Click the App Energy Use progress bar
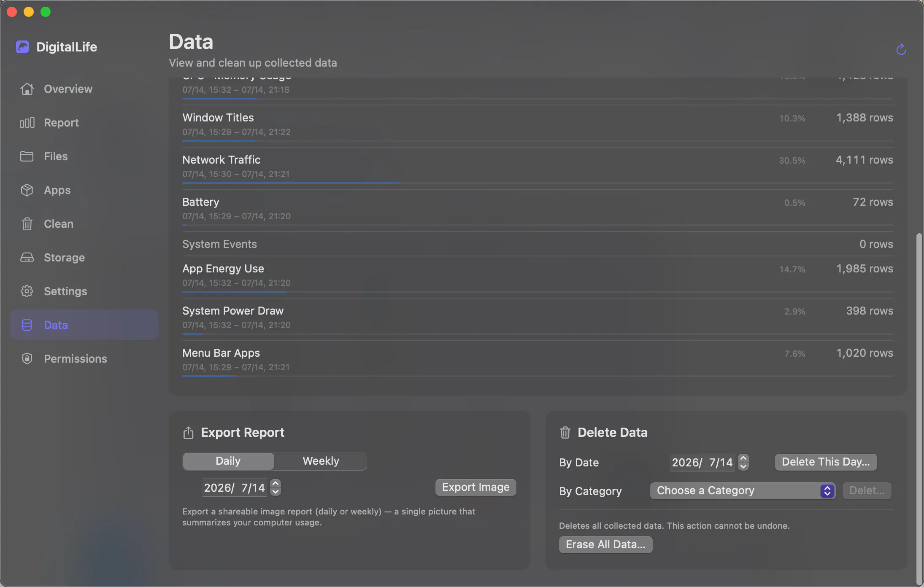 538,292
